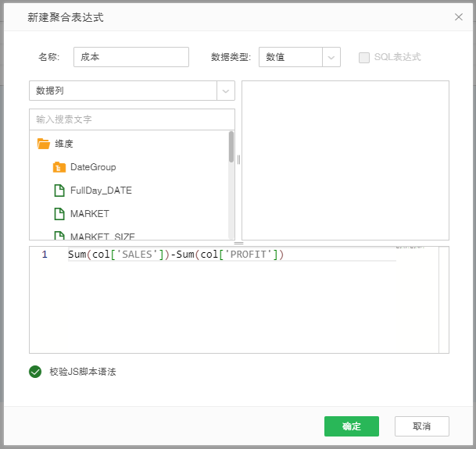Click the MARKET column file icon
Screen dimensions: 476x449
[x=59, y=214]
